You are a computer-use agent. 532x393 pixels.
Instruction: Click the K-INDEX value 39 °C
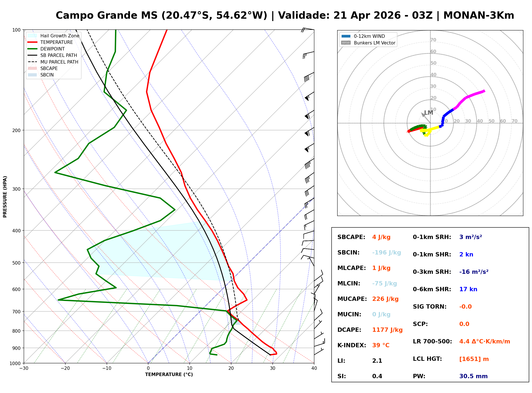pyautogui.click(x=381, y=345)
